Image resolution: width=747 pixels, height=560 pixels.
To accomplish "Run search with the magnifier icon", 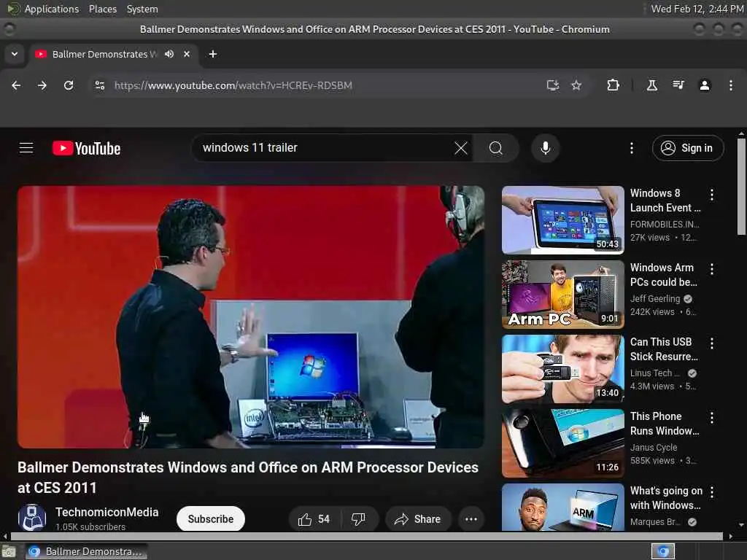I will (496, 148).
